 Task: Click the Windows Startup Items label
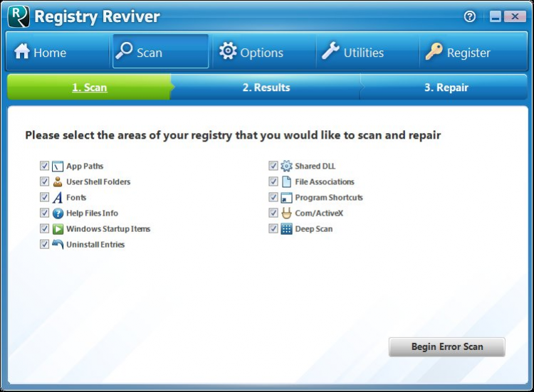pos(108,228)
